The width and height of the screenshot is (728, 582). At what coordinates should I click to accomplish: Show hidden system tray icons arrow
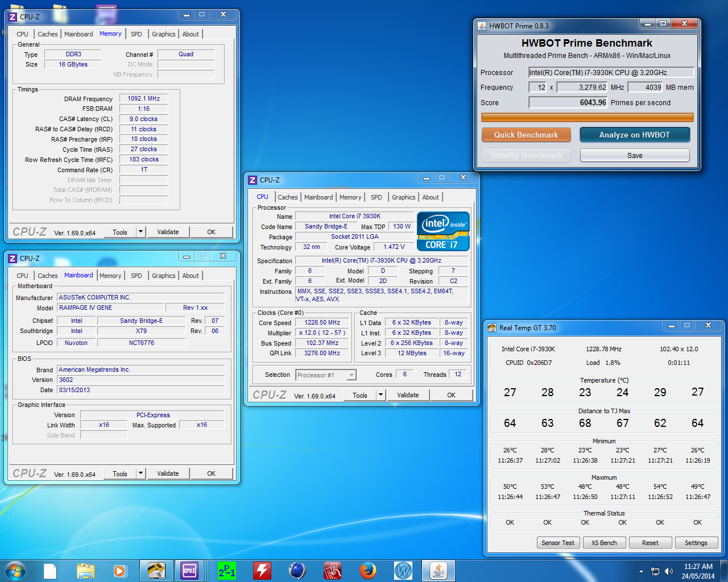coord(641,571)
